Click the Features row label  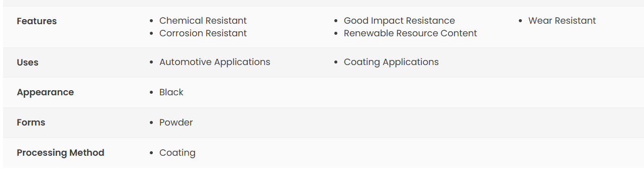pos(37,21)
